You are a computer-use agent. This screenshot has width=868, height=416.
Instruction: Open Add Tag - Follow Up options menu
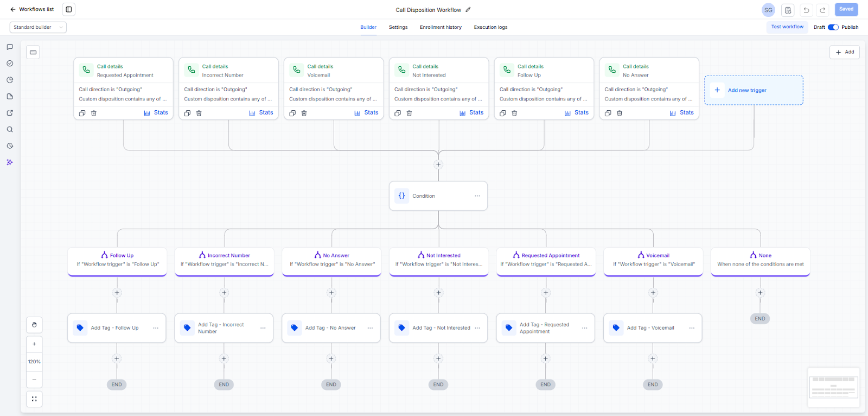tap(156, 328)
